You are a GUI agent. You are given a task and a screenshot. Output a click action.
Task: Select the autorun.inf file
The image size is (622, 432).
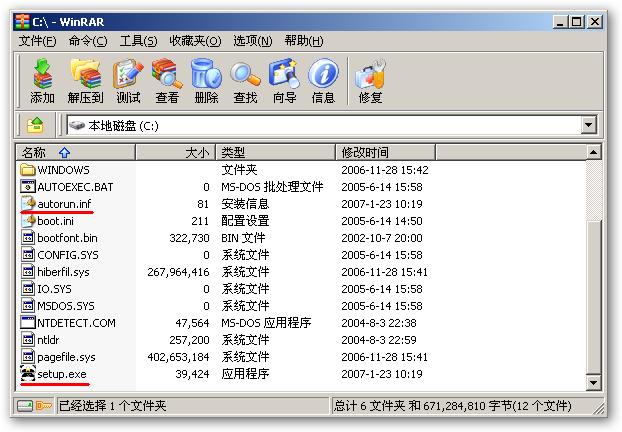64,204
